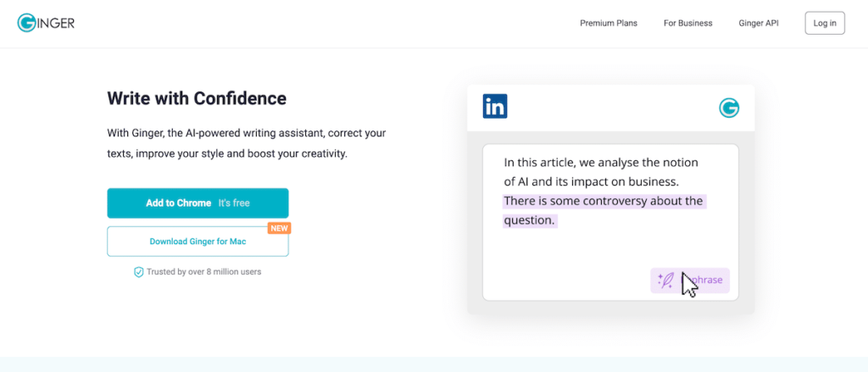Open the Premium Plans page
This screenshot has height=372, width=868.
609,23
